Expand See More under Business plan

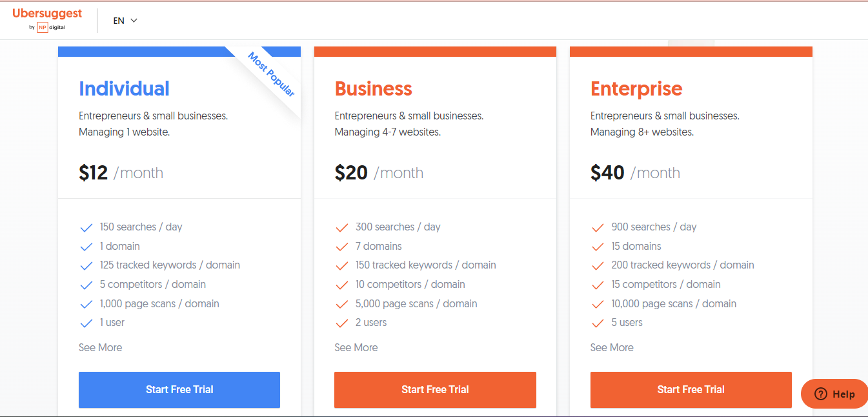coord(356,347)
